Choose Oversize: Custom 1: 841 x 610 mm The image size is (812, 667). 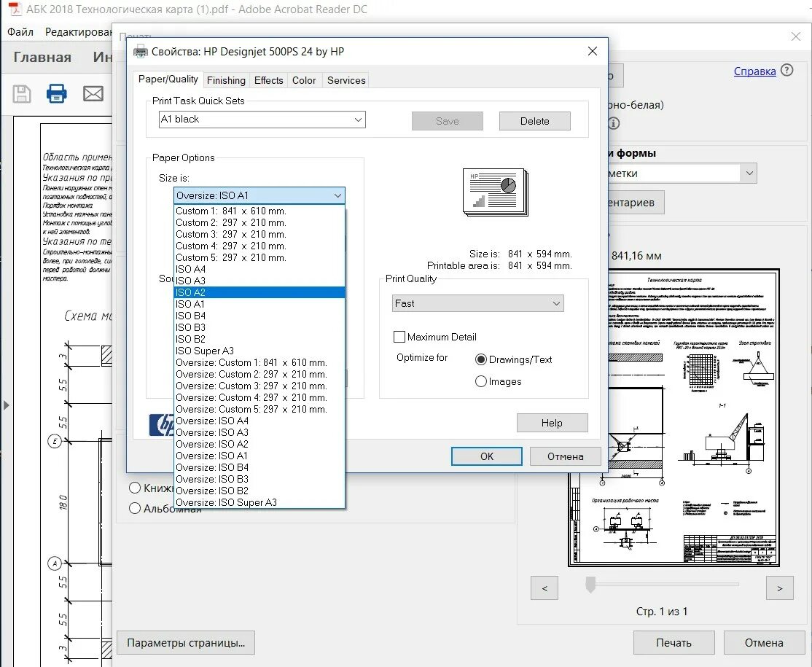(x=259, y=362)
